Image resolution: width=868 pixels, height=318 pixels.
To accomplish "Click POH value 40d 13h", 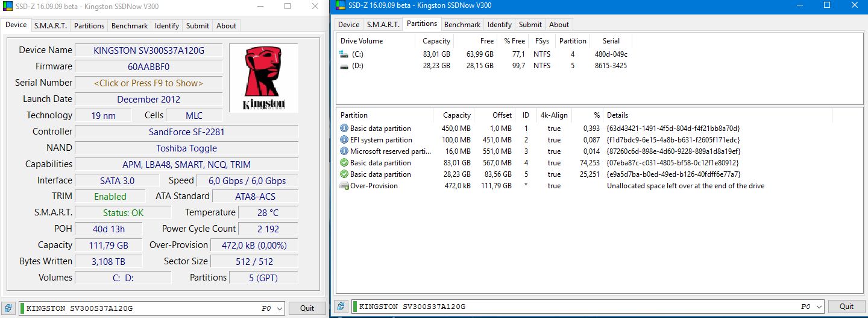I will pos(108,229).
